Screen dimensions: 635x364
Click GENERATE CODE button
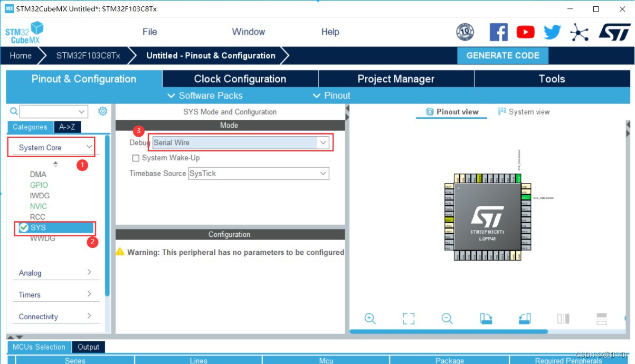coord(503,55)
